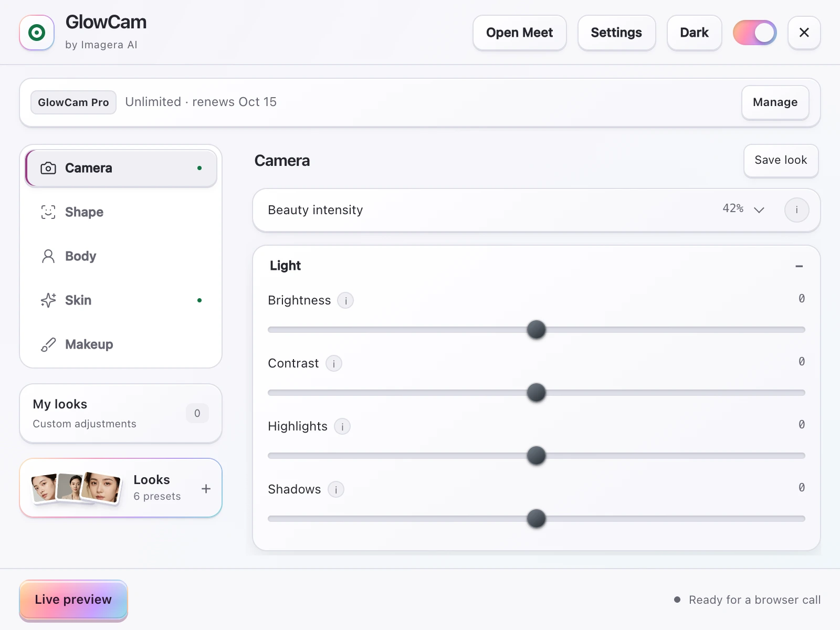Switch to Dark theme

pyautogui.click(x=694, y=33)
